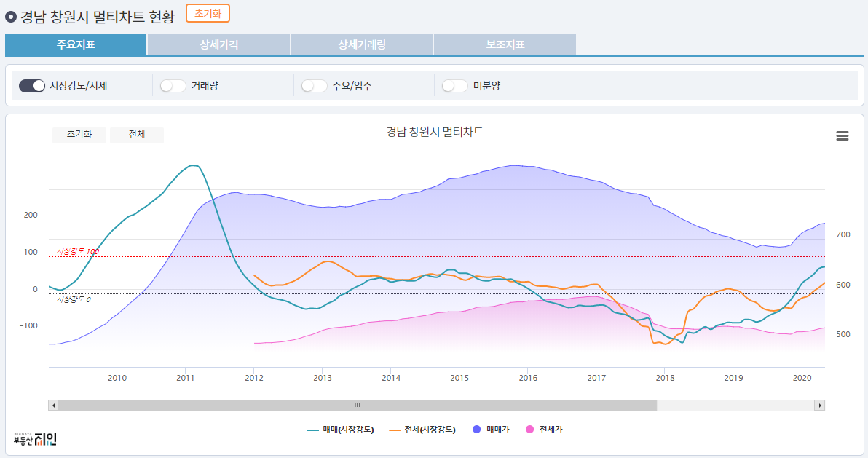
Task: Click the scrollbar left arrow
Action: point(53,405)
